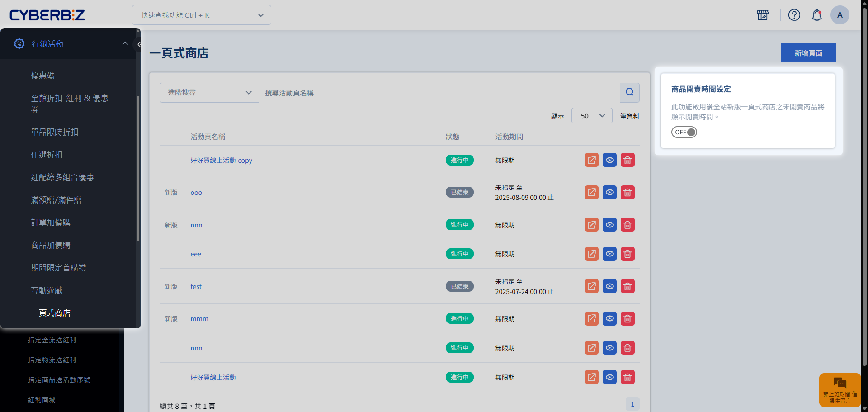Screen dimensions: 868x412
Task: Open the 進階搜尋 dropdown
Action: pyautogui.click(x=209, y=93)
